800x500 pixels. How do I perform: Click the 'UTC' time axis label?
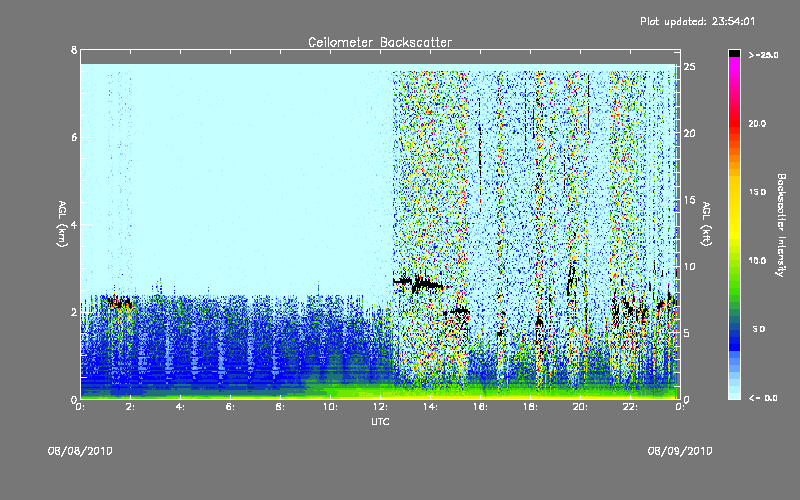point(380,421)
